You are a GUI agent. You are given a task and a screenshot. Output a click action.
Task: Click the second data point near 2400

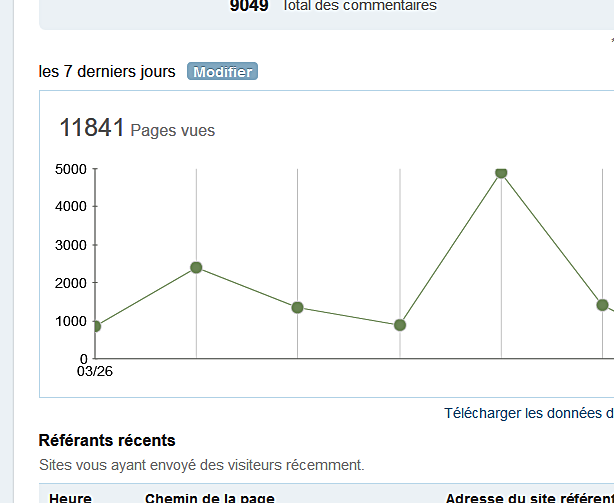point(196,267)
